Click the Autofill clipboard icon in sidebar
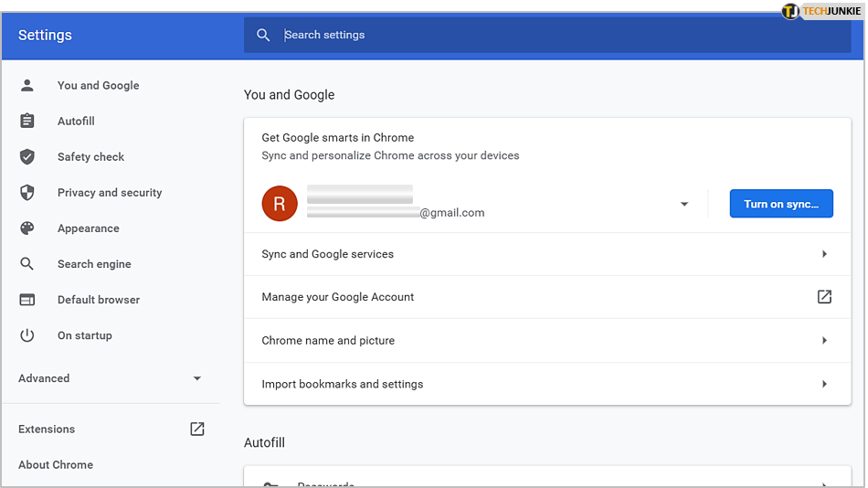Screen dimensions: 868x488 pyautogui.click(x=27, y=121)
